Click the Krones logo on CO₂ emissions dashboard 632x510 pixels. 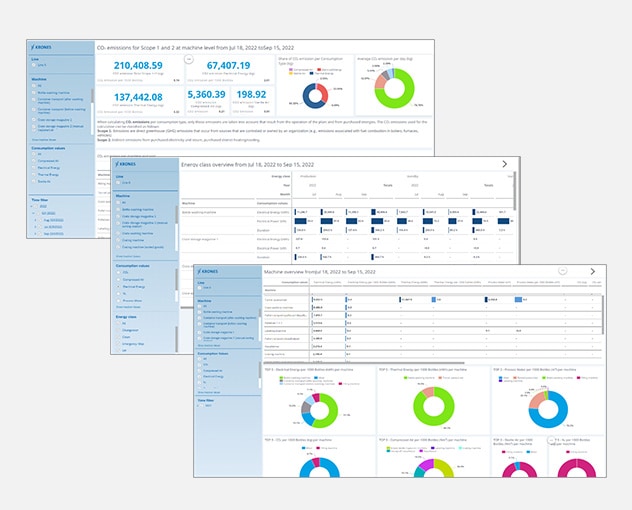(45, 47)
